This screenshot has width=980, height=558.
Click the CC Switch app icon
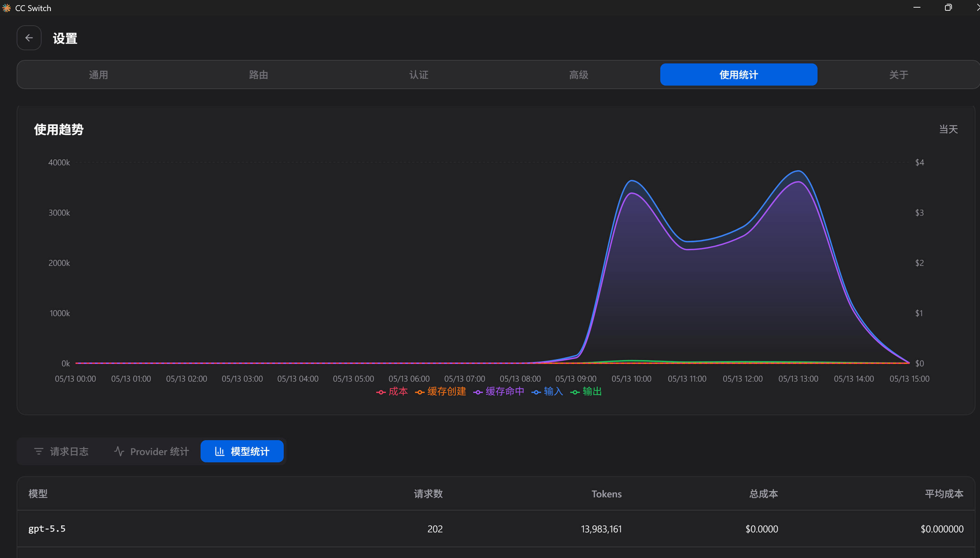[x=6, y=8]
